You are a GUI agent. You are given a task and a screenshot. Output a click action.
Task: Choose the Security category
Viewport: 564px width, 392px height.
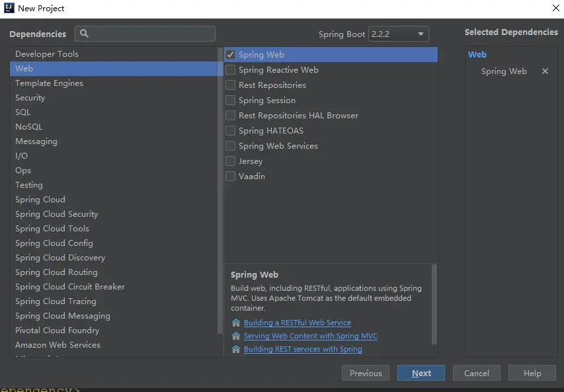114,97
